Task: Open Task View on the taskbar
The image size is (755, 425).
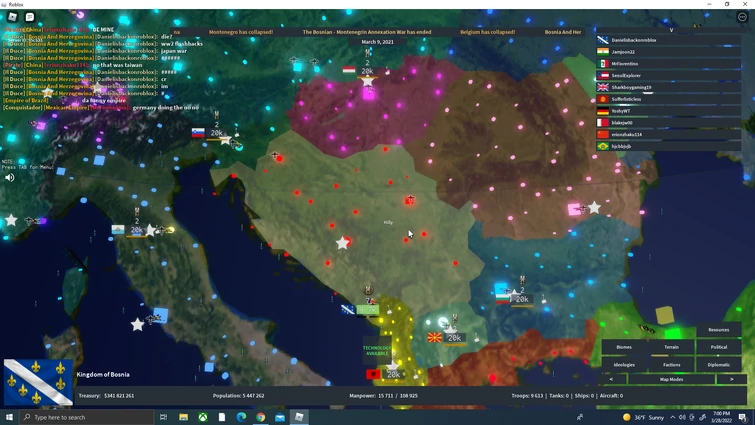Action: [x=163, y=417]
